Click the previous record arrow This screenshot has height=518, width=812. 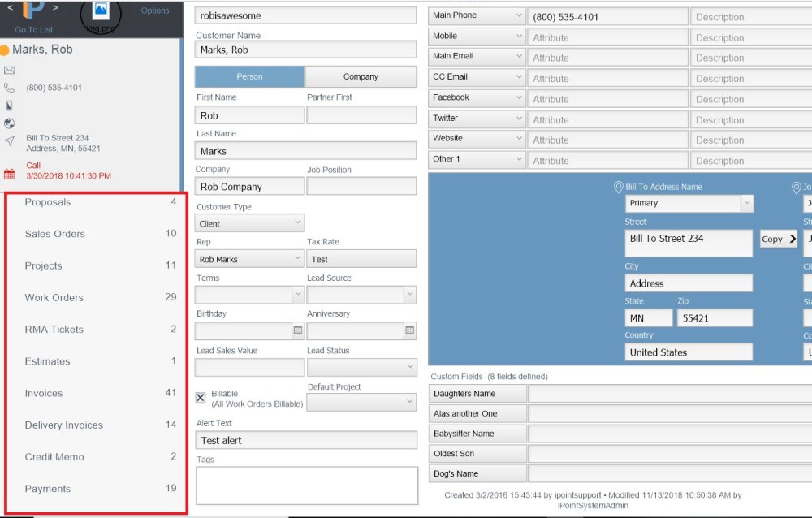pos(11,8)
